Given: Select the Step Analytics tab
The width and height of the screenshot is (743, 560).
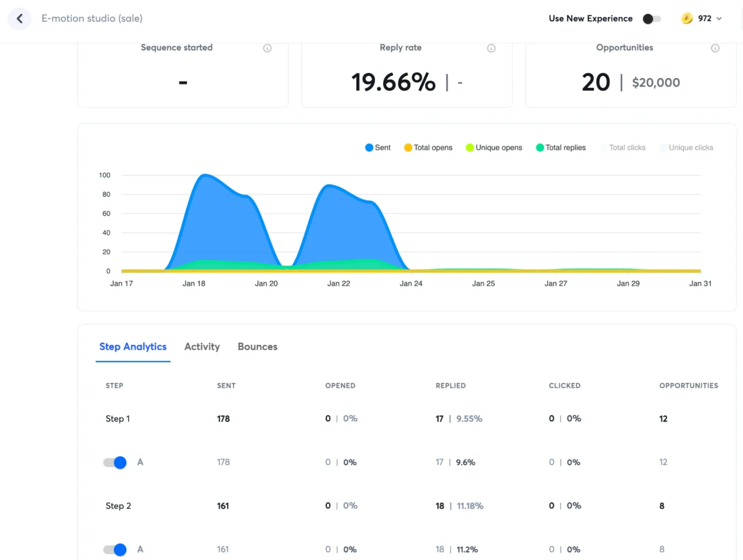Looking at the screenshot, I should [133, 347].
